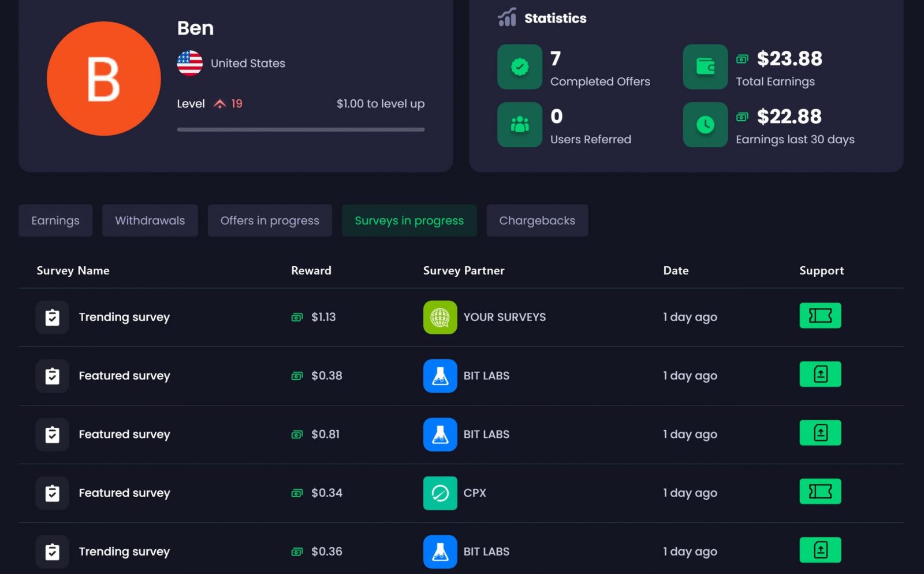
Task: Open support ticket for the CPX survey
Action: 820,491
